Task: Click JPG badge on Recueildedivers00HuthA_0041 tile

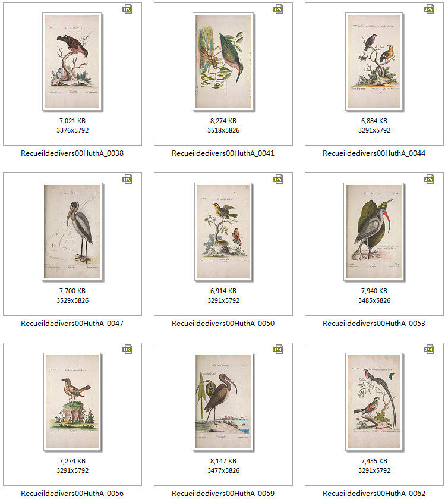Action: click(x=278, y=9)
